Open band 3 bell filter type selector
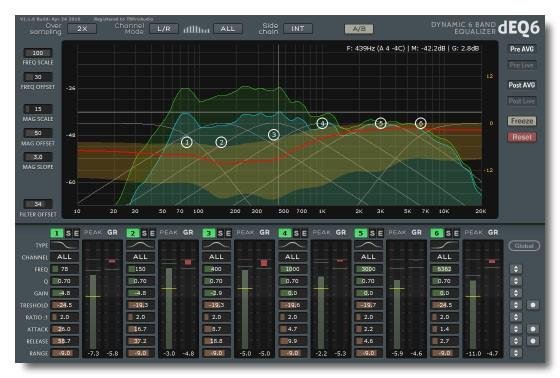 [x=216, y=245]
